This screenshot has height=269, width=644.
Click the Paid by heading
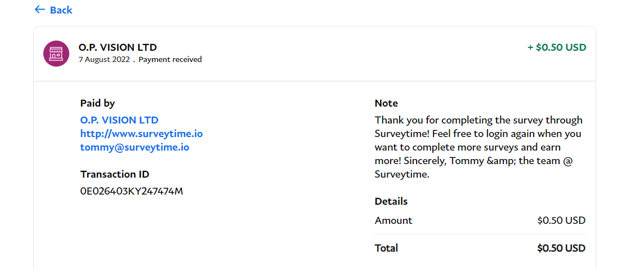tap(97, 103)
